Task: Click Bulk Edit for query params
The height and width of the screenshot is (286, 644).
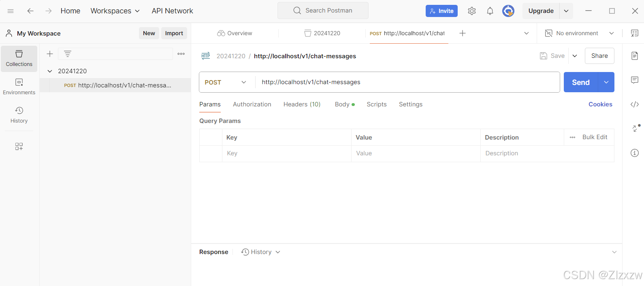Action: (x=595, y=137)
